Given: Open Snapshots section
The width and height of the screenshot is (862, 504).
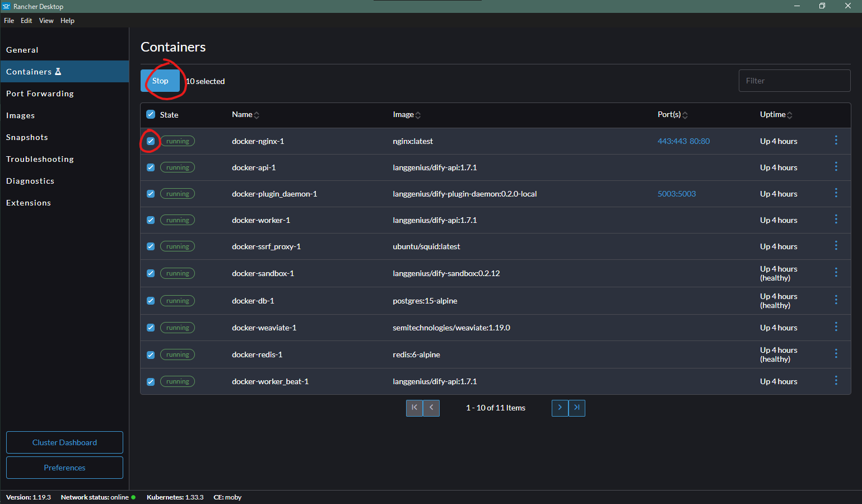Looking at the screenshot, I should click(64, 137).
